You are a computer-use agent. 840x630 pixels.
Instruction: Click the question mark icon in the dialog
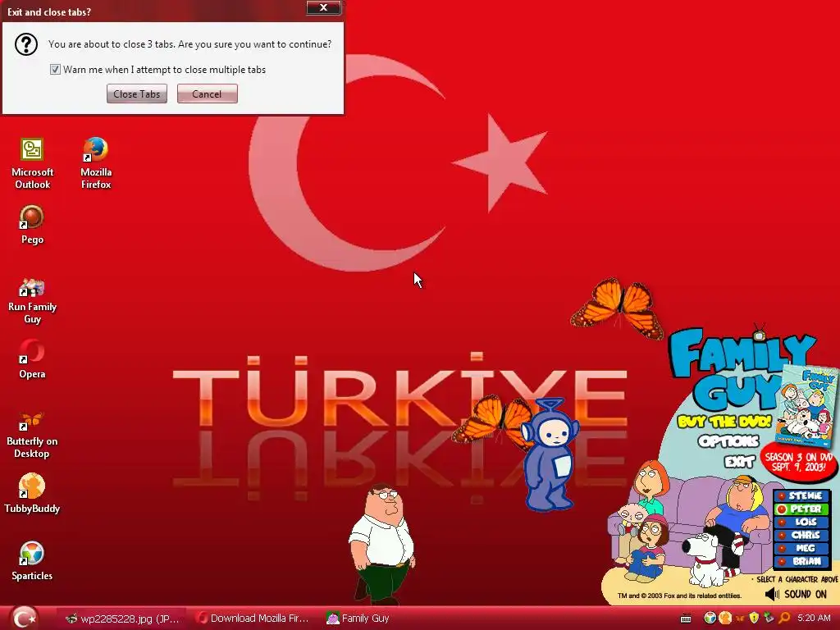[x=25, y=44]
